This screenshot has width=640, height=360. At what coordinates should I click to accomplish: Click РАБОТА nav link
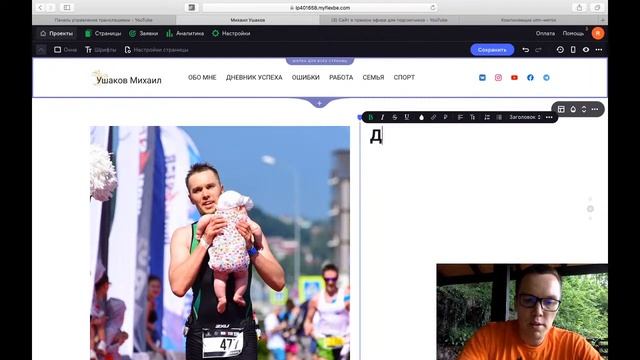[x=341, y=78]
